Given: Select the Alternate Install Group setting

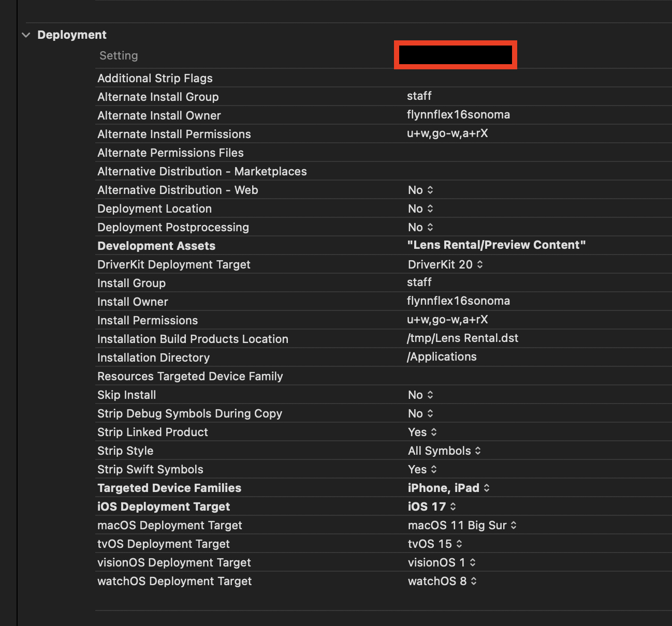Looking at the screenshot, I should coord(158,97).
